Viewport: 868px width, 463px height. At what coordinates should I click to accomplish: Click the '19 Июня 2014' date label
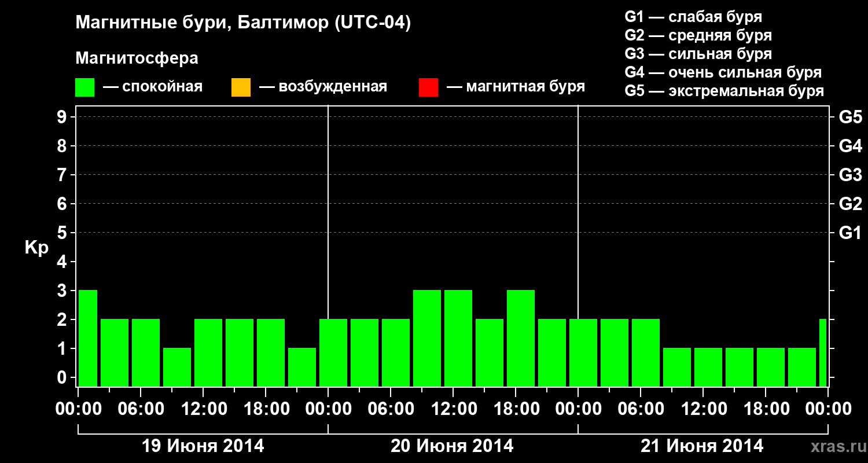pyautogui.click(x=203, y=446)
